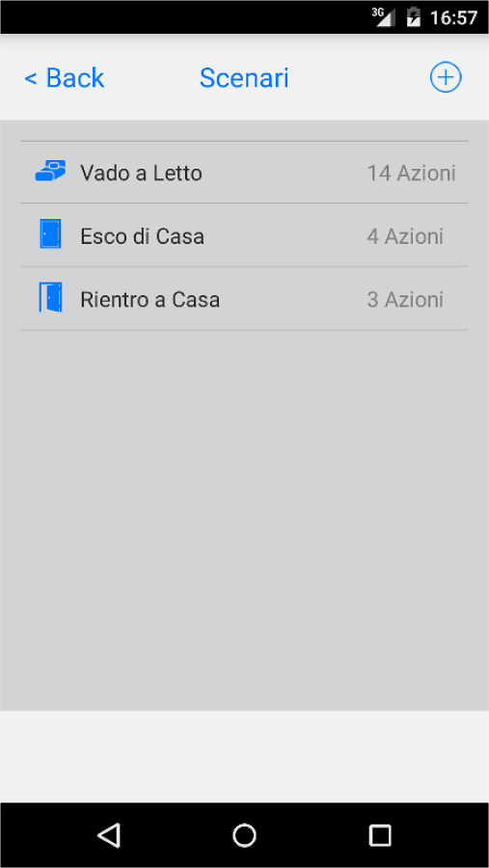Image resolution: width=489 pixels, height=868 pixels.
Task: Tap the Android home circle button
Action: click(x=244, y=835)
